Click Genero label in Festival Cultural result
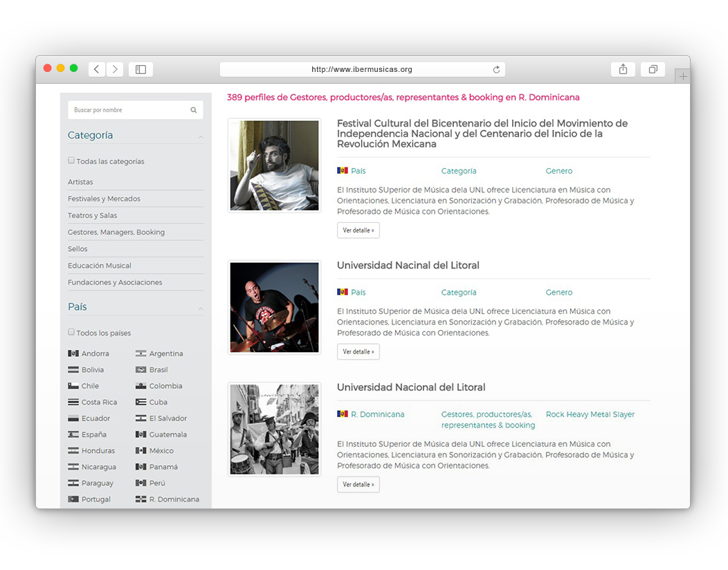728x570 pixels. [559, 171]
